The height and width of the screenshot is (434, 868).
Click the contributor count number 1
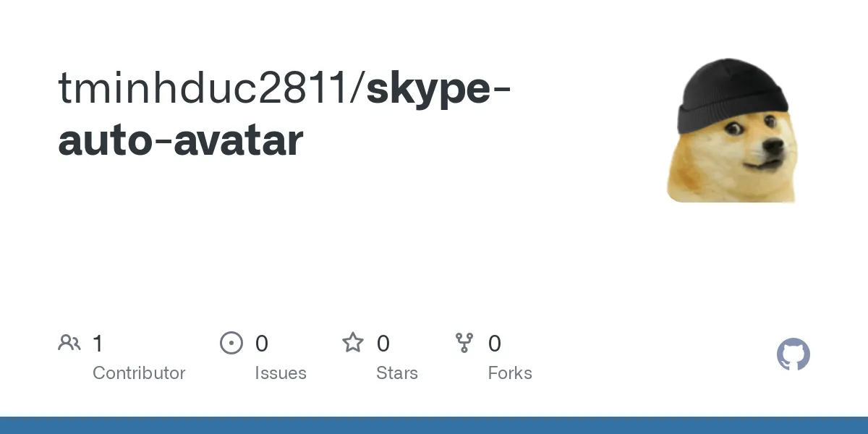pyautogui.click(x=98, y=344)
